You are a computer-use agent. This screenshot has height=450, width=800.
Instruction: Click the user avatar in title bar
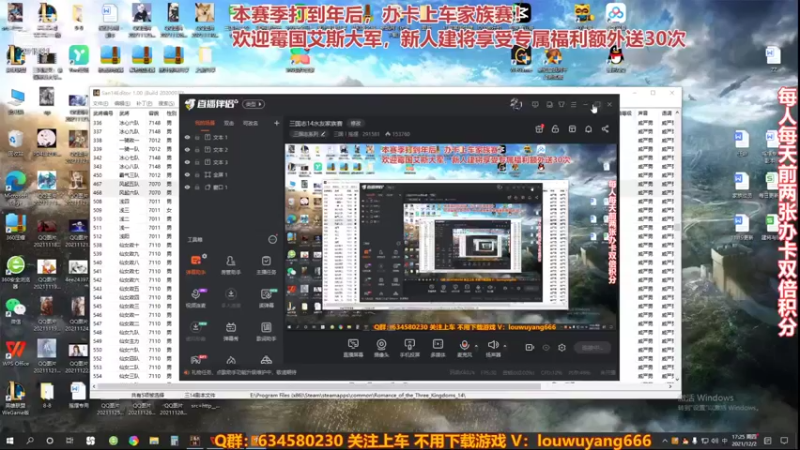516,104
